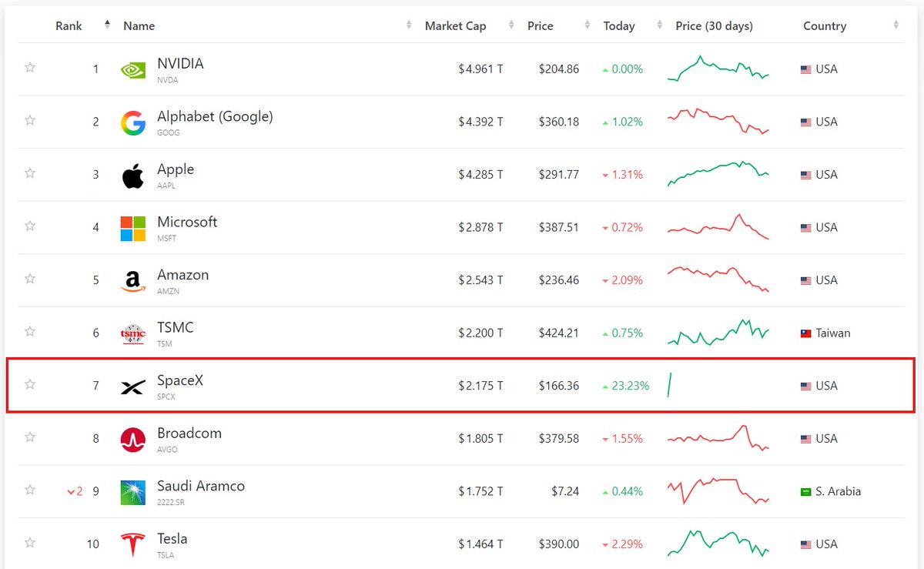Sort by the Today change column
The width and height of the screenshot is (924, 569).
619,25
